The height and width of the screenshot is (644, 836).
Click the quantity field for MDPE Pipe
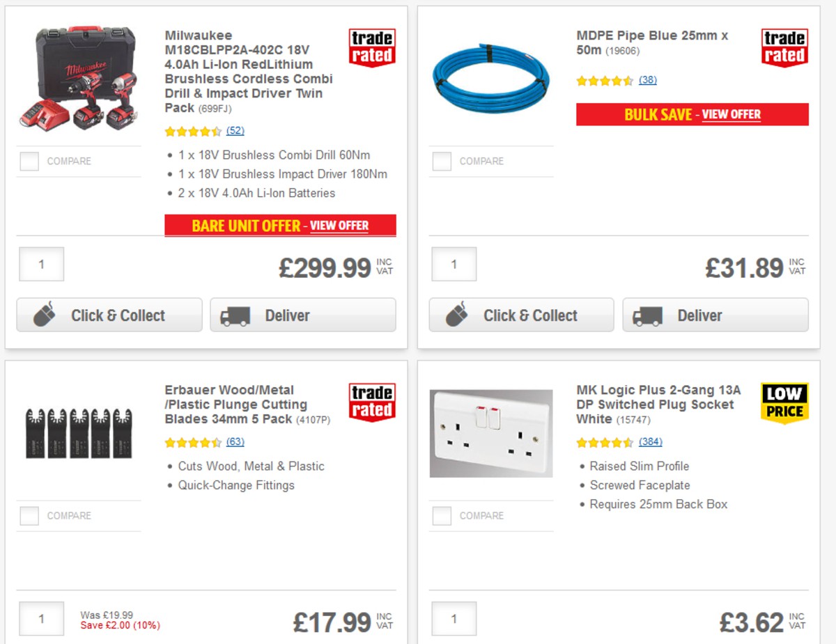(x=454, y=265)
